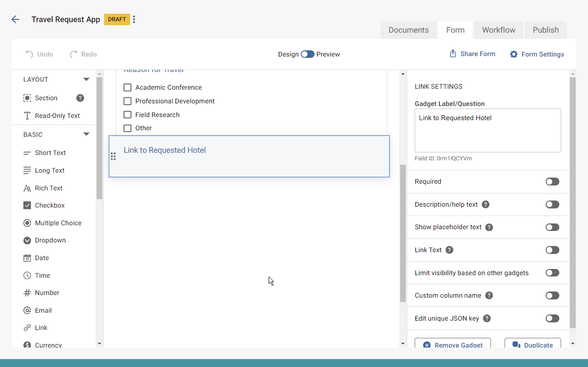Select the Email gadget icon
This screenshot has height=367, width=588.
(x=27, y=310)
